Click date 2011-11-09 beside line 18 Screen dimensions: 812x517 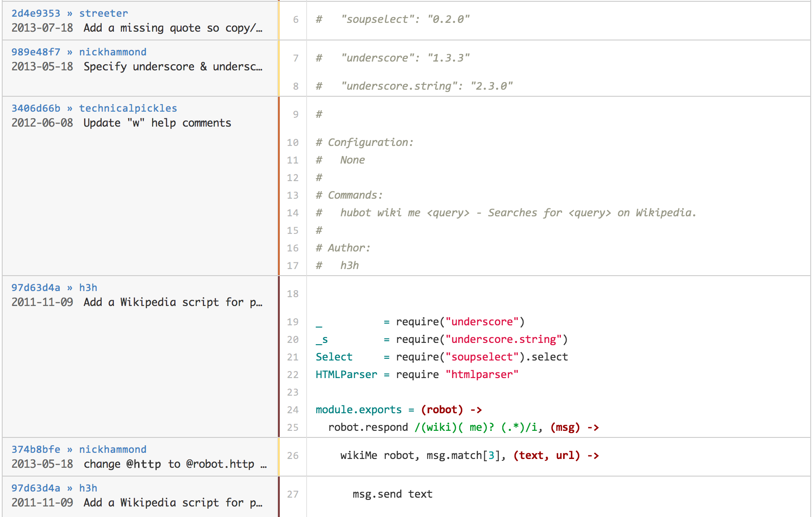tap(42, 302)
